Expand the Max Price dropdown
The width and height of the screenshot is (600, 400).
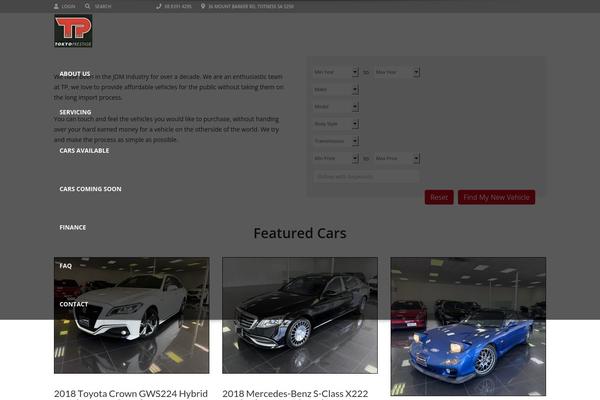pos(397,158)
